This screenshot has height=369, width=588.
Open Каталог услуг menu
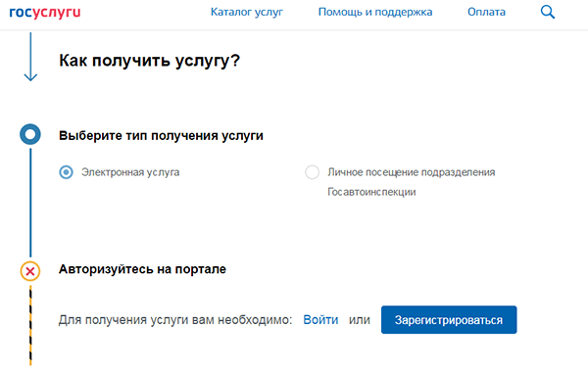(247, 12)
